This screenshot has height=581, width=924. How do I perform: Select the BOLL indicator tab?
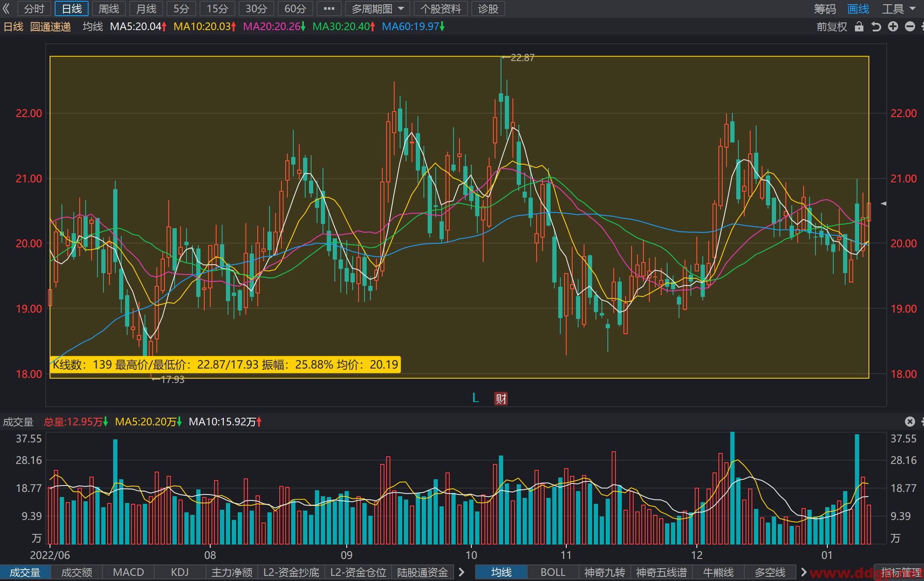point(553,573)
